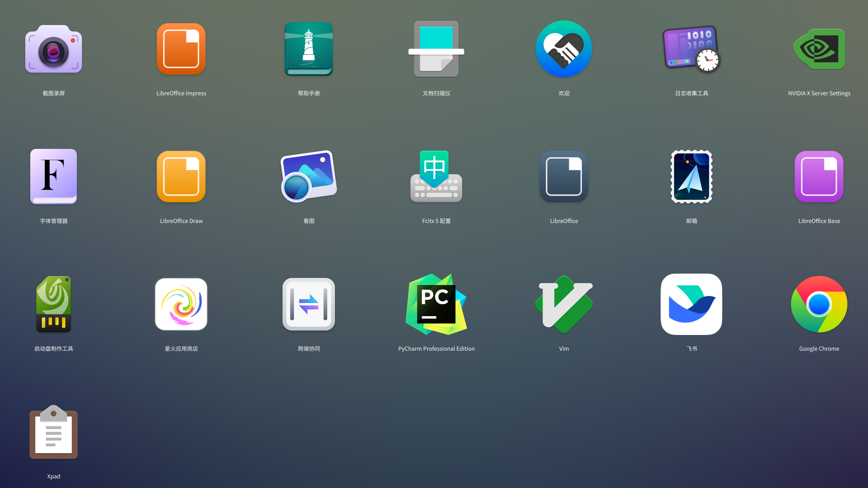Launch the 邮箱 mail app
Viewport: 868px width, 488px height.
tap(691, 177)
